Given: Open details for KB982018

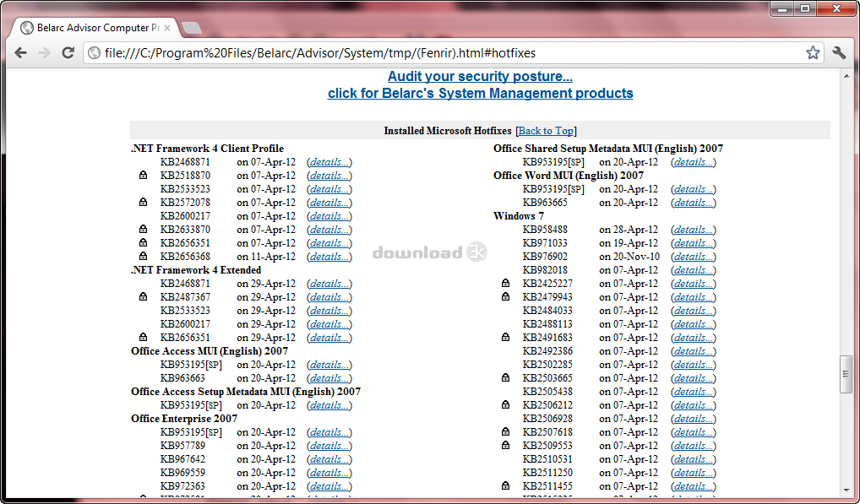Looking at the screenshot, I should click(x=694, y=270).
